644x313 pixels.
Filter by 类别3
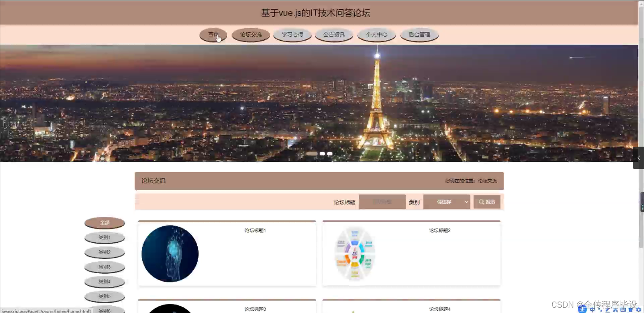(x=105, y=267)
